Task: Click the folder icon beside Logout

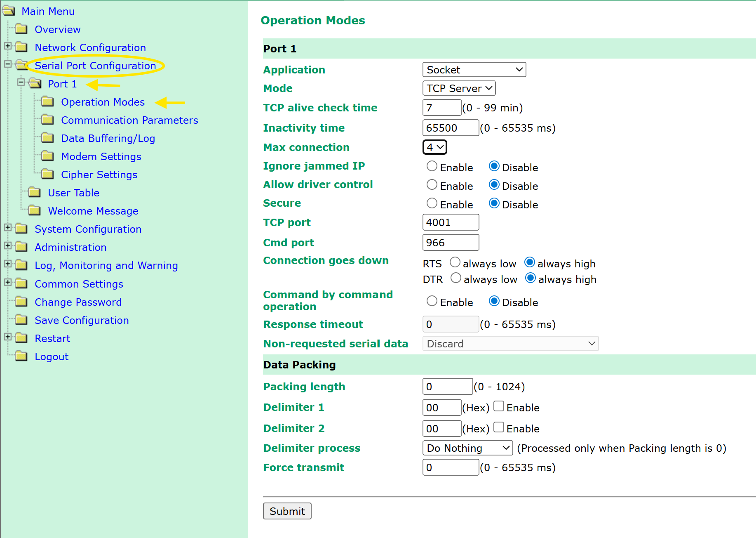Action: pyautogui.click(x=21, y=356)
